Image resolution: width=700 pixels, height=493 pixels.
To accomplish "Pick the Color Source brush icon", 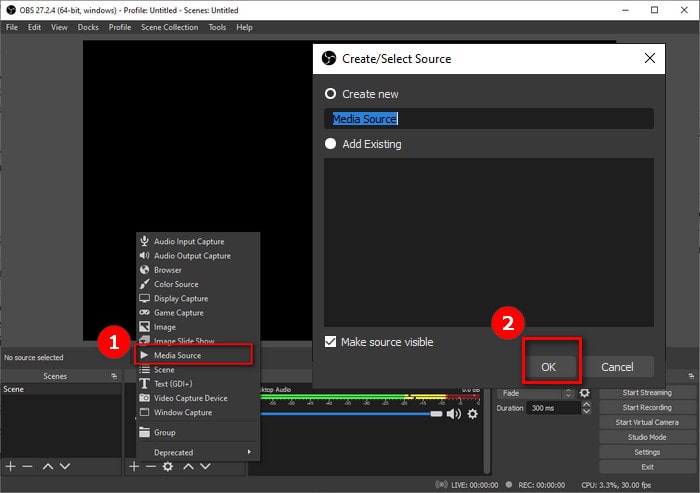I will coord(145,284).
